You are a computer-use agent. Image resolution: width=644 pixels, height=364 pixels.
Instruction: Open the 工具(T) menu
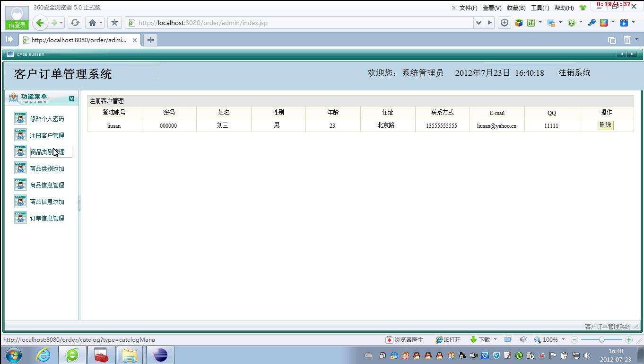(540, 8)
